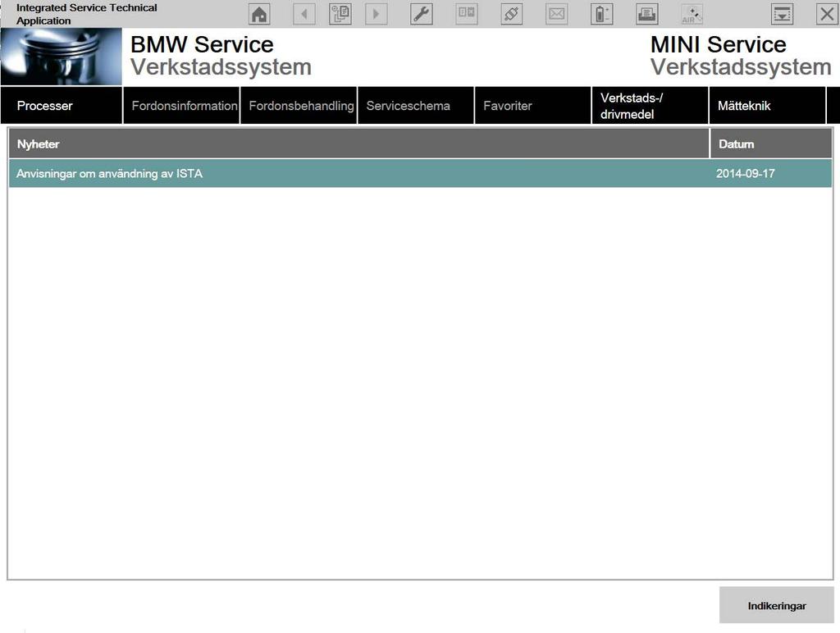The height and width of the screenshot is (633, 840).
Task: Open the Verkstads-/drivmedel tab
Action: (650, 106)
